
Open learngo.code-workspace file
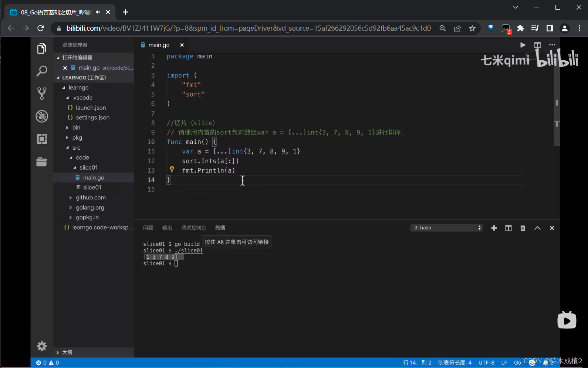coord(103,228)
